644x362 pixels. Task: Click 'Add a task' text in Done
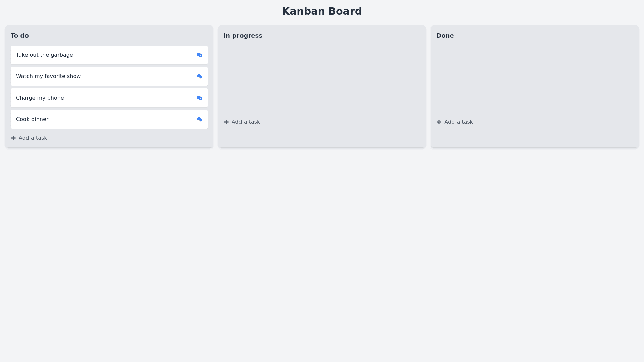pyautogui.click(x=459, y=122)
